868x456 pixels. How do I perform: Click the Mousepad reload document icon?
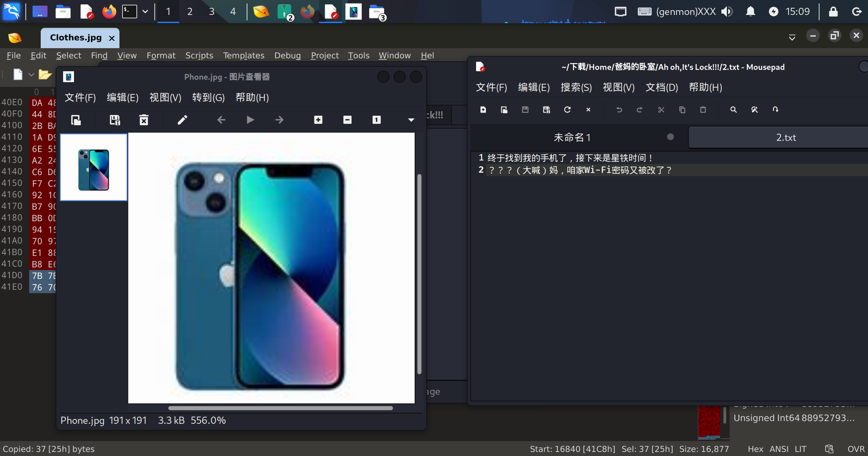pyautogui.click(x=567, y=110)
